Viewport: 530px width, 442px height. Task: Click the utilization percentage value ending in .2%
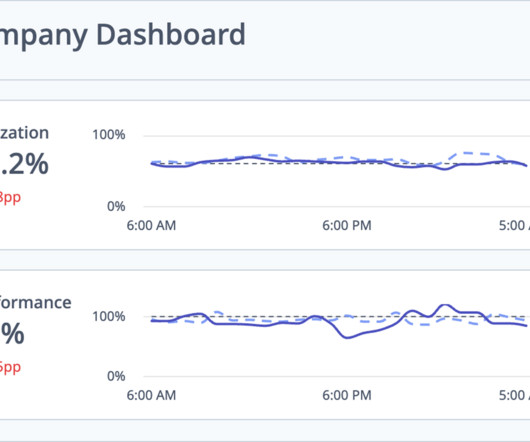click(24, 164)
